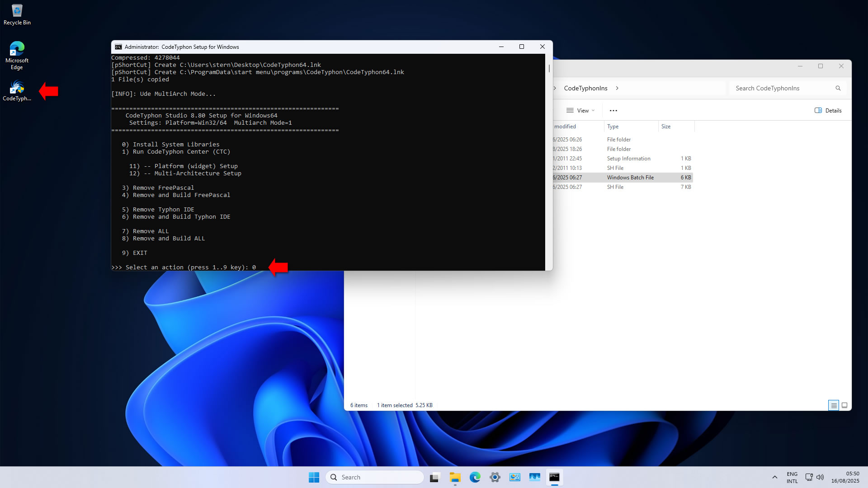Open Task View from the taskbar
868x488 pixels.
pyautogui.click(x=435, y=477)
